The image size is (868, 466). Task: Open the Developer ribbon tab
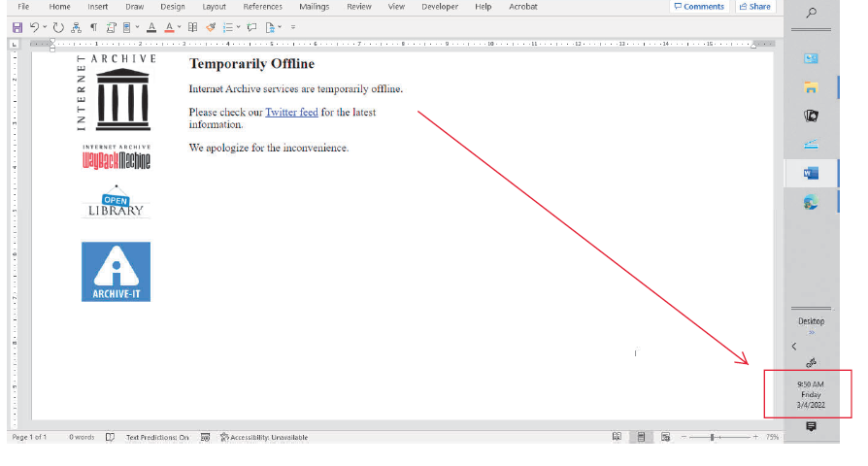[x=440, y=7]
